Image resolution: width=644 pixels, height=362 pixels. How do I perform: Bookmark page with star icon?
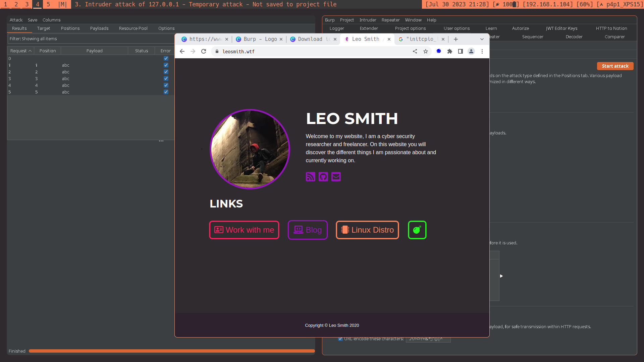426,51
